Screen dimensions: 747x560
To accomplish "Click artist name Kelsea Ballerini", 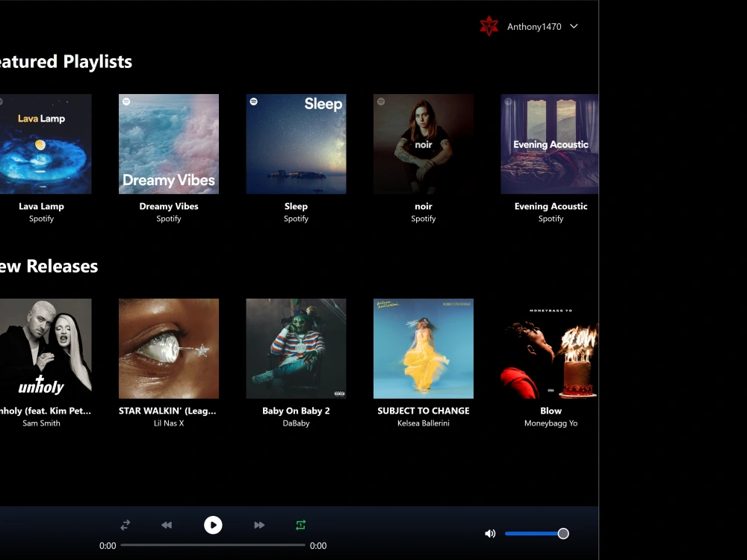I will point(424,423).
